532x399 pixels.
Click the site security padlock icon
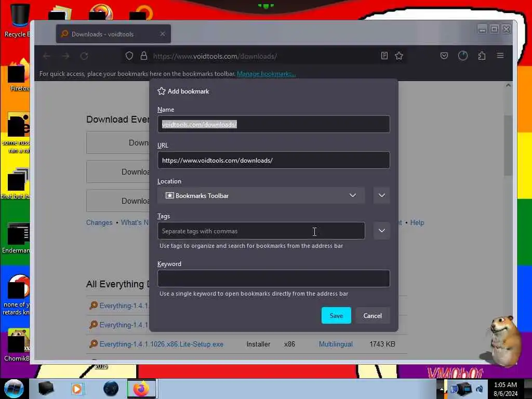click(144, 56)
